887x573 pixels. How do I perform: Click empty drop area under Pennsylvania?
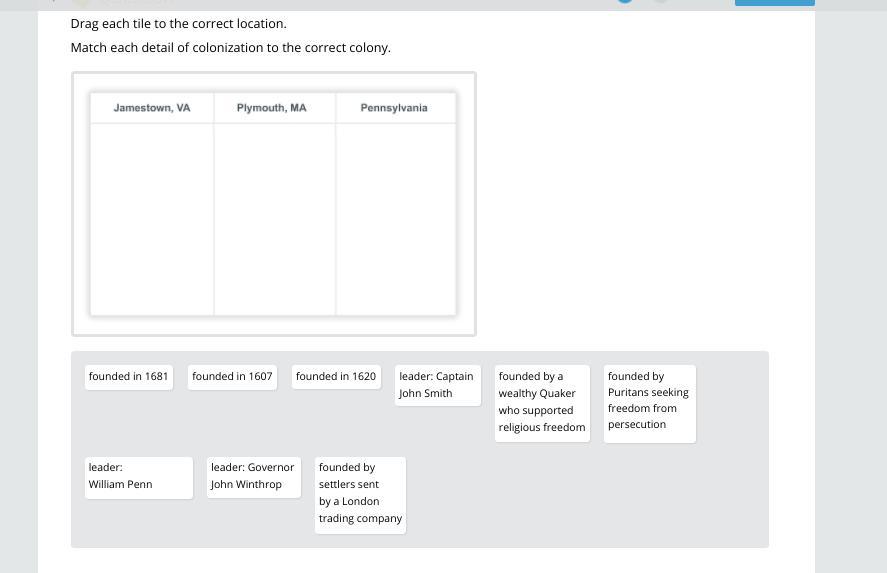(x=395, y=219)
